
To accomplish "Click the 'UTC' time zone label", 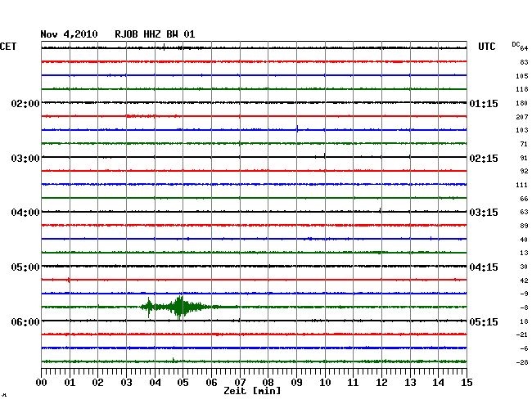I will pos(486,47).
